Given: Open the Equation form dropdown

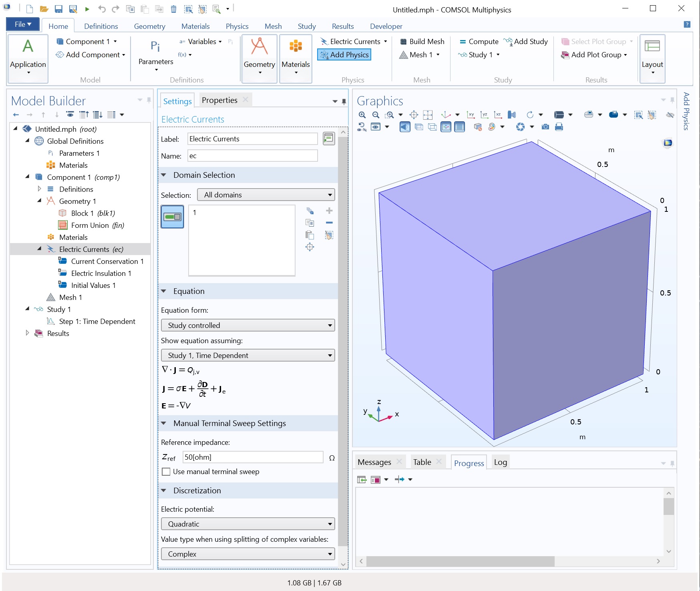Looking at the screenshot, I should [x=247, y=325].
